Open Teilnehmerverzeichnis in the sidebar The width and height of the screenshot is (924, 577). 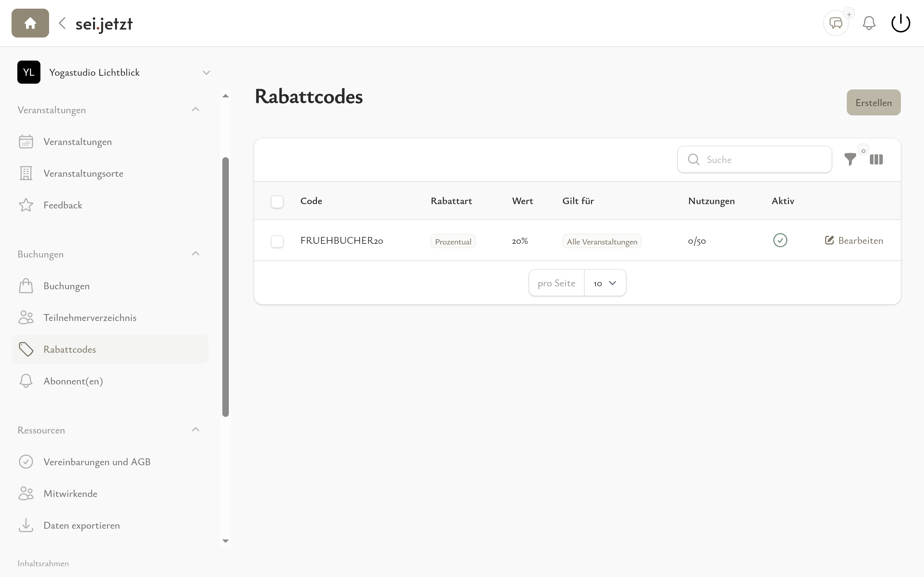[x=90, y=317]
